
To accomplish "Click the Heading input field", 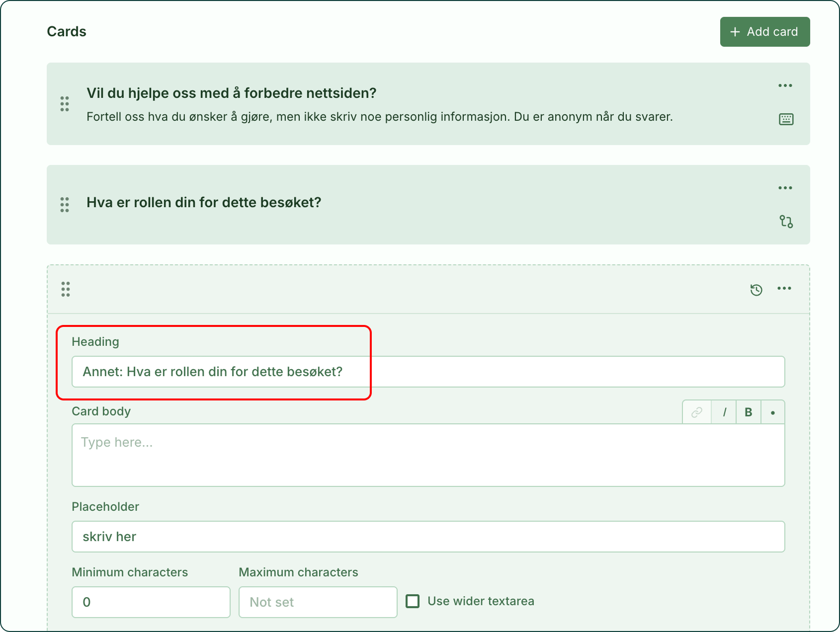I will click(x=428, y=372).
